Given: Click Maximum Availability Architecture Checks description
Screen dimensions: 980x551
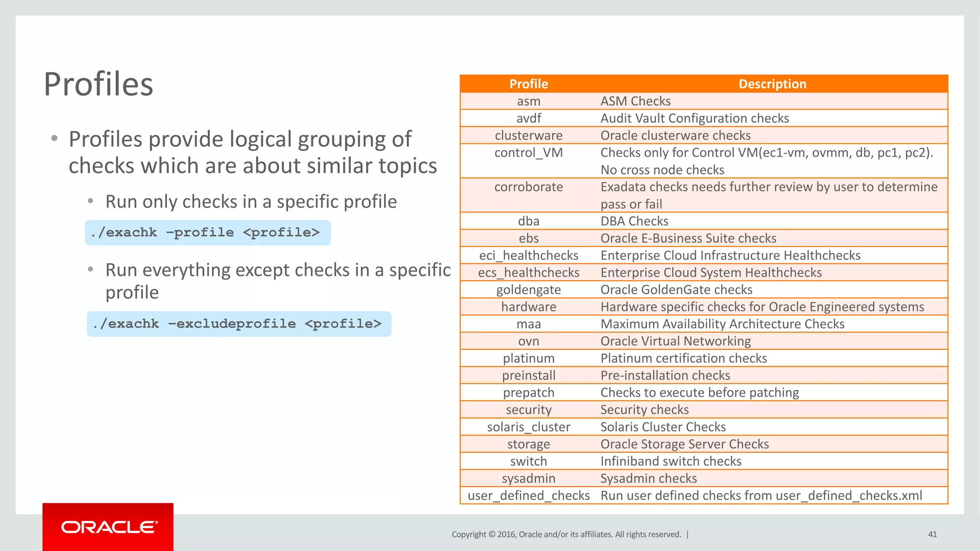Looking at the screenshot, I should 723,324.
